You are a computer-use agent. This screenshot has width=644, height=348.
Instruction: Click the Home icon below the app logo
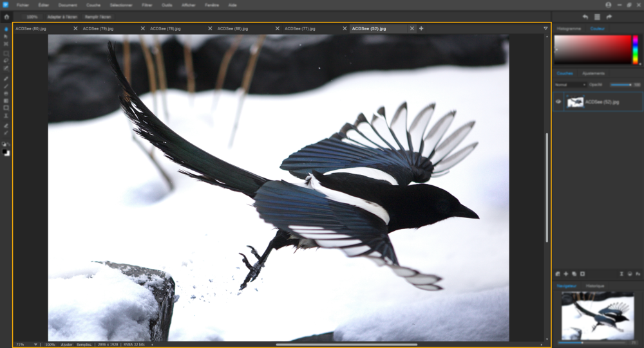[x=6, y=17]
